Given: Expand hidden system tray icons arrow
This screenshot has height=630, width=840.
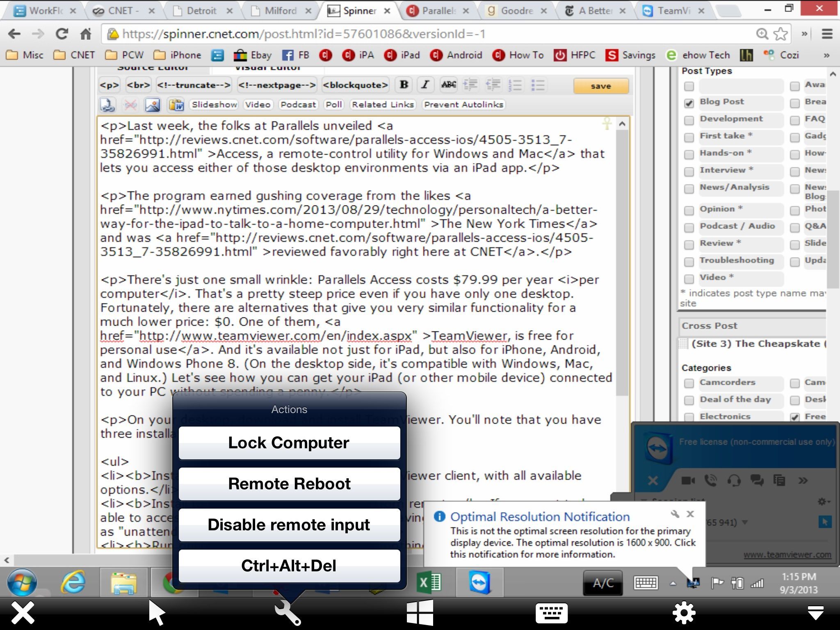Looking at the screenshot, I should click(673, 583).
